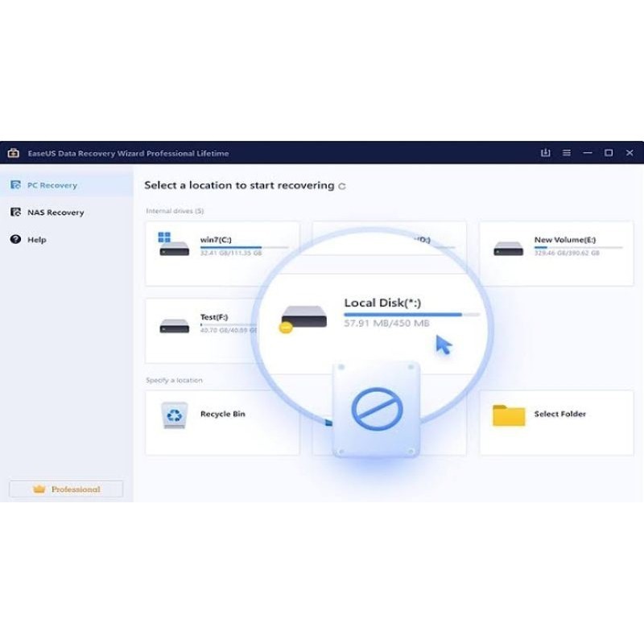Maximize the EaseUS window
644x644 pixels.
[609, 153]
